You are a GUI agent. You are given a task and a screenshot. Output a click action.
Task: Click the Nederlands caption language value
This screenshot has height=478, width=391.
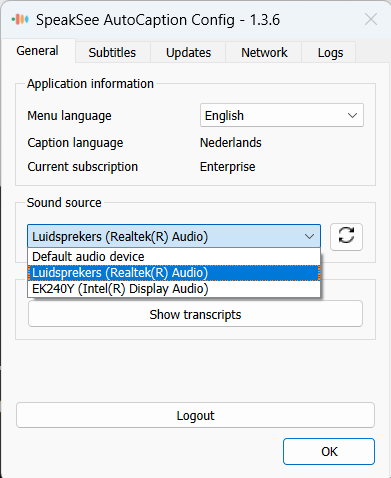click(231, 143)
